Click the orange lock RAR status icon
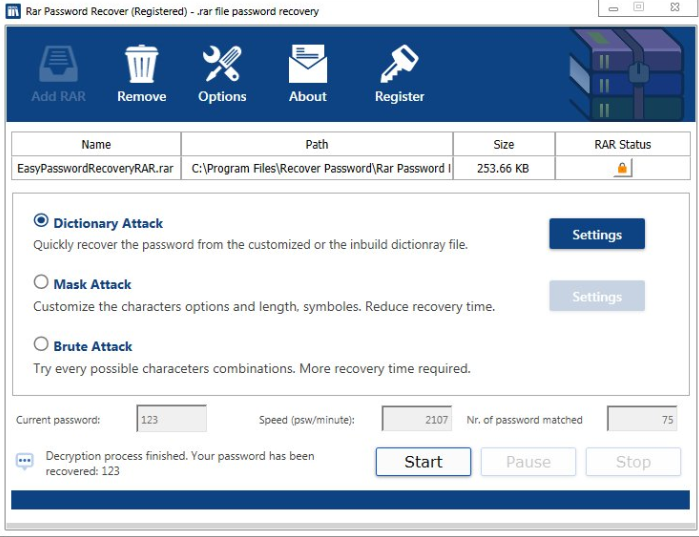The width and height of the screenshot is (699, 537). (x=622, y=168)
